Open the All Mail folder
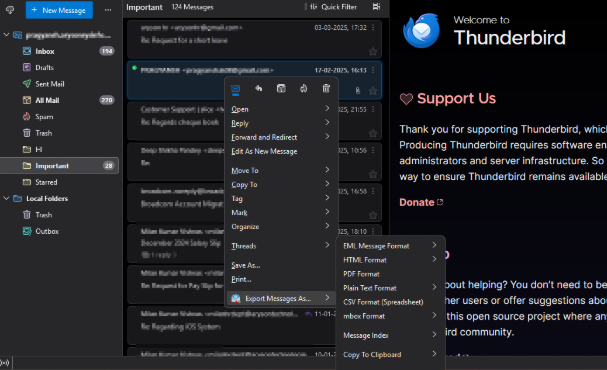 click(x=60, y=100)
